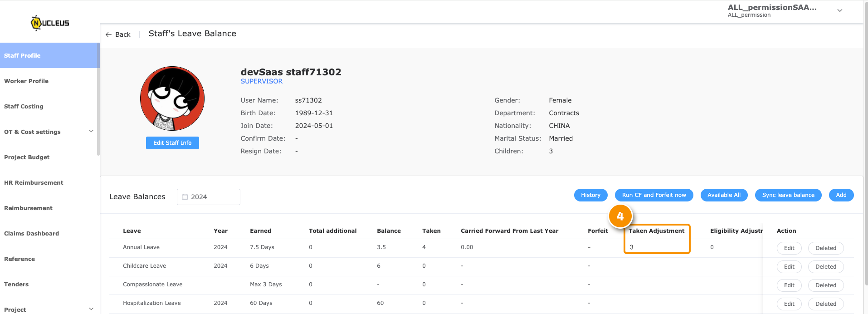Viewport: 868px width, 314px height.
Task: Edit the Annual Leave row
Action: point(789,248)
